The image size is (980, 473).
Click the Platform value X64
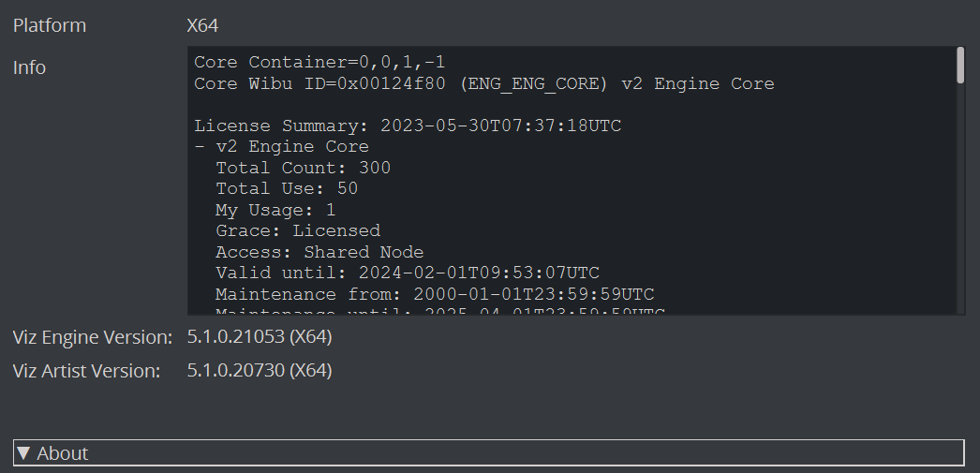202,25
